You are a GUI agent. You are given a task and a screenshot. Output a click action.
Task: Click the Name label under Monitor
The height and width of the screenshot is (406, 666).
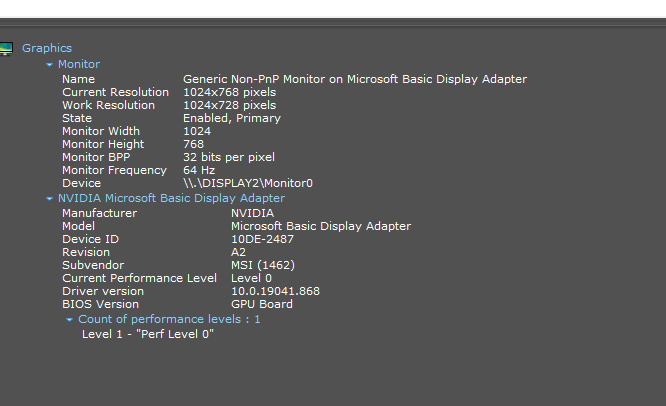pos(79,79)
